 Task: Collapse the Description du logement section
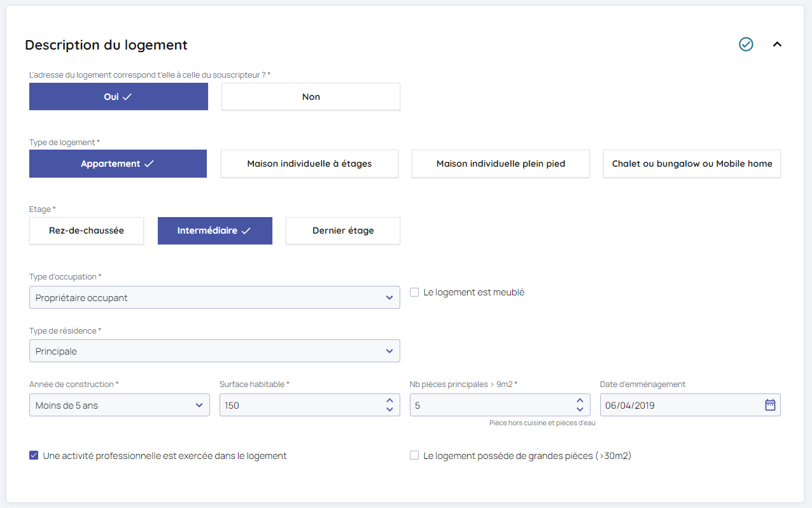pyautogui.click(x=777, y=45)
